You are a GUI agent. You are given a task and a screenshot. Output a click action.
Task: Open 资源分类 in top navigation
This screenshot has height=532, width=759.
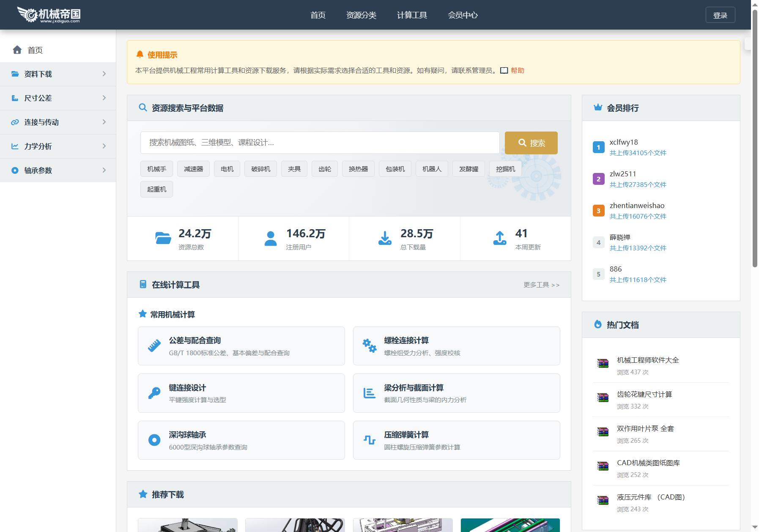(x=361, y=15)
